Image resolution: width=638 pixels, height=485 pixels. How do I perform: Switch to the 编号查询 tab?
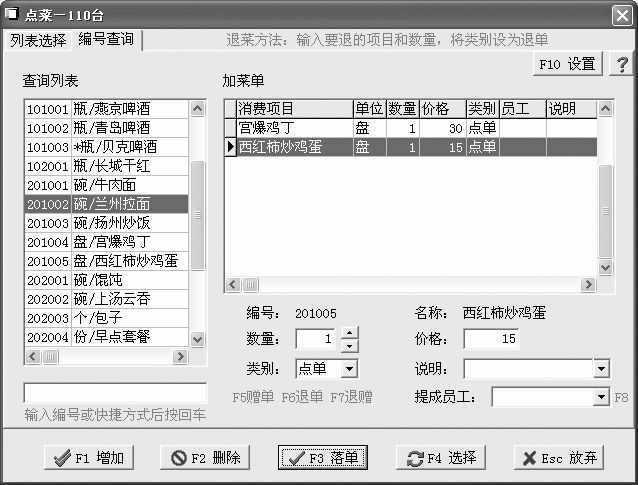[105, 40]
